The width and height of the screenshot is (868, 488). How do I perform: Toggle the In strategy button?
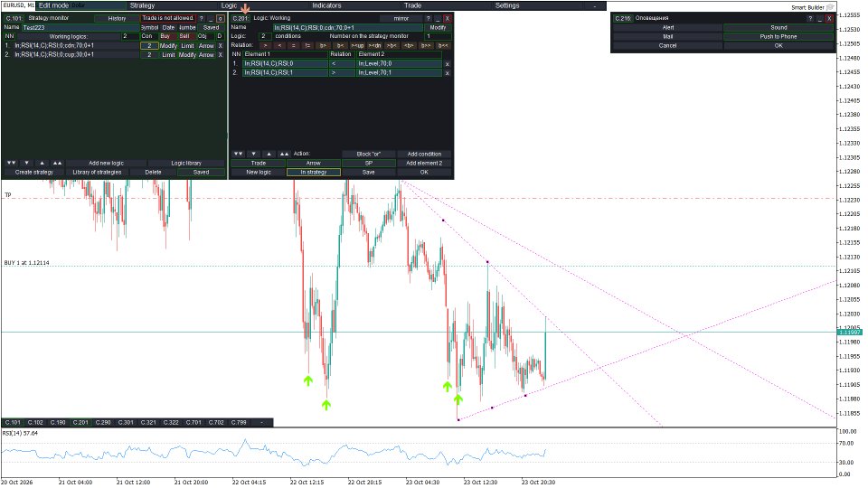click(x=314, y=172)
